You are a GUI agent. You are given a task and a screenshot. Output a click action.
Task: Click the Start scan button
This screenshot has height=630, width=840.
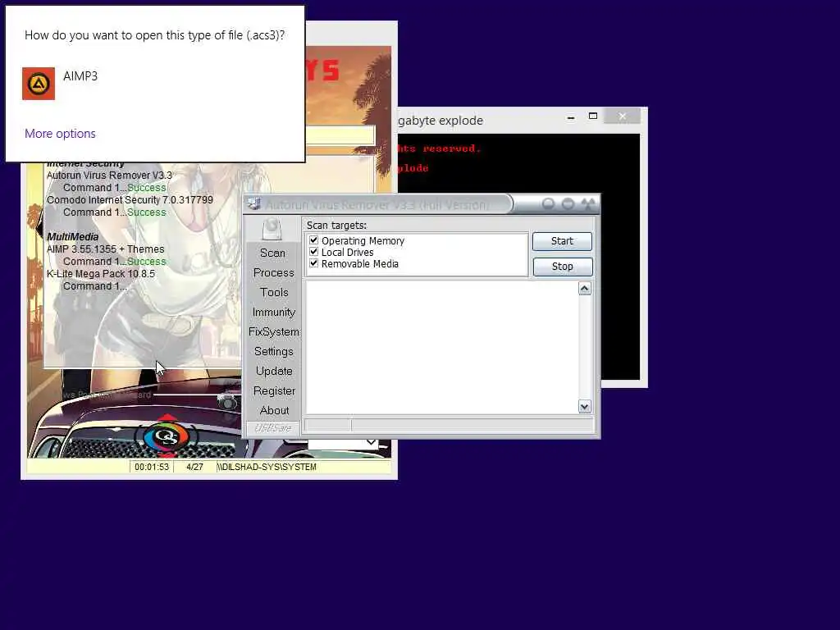[x=562, y=241]
